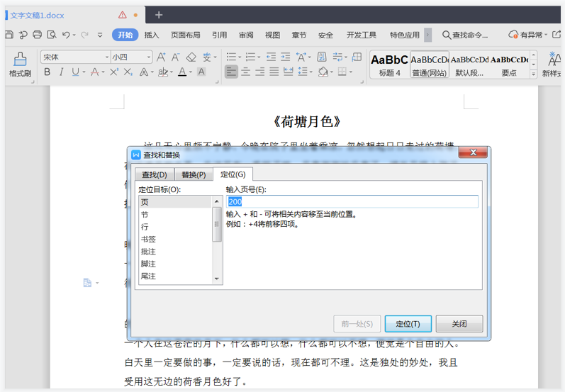Open print preview from the quick access bar

[52, 35]
